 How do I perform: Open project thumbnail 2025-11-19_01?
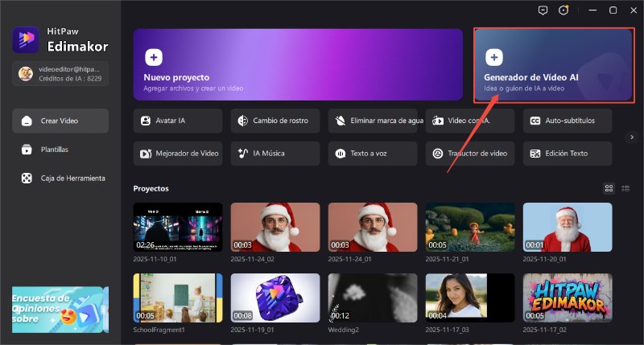point(275,298)
